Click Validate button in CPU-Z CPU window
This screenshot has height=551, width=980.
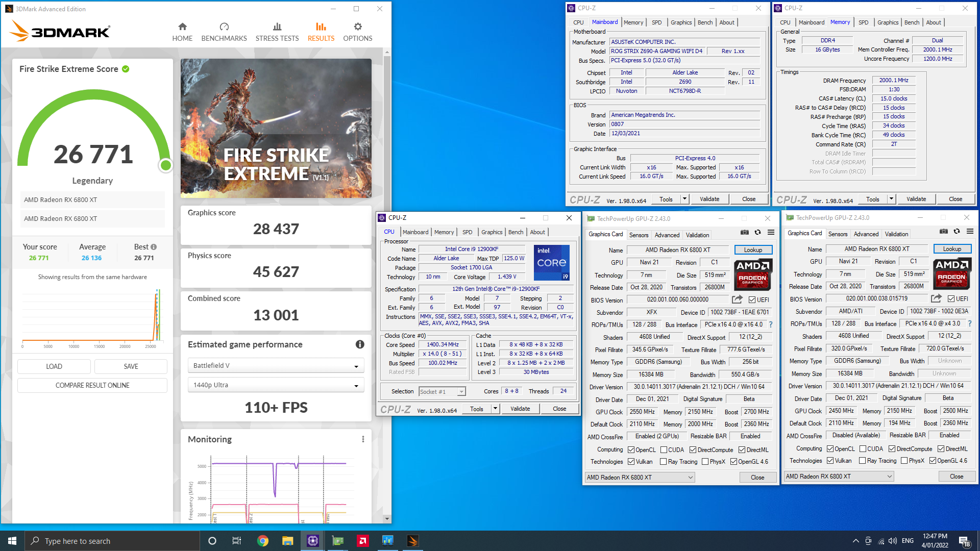tap(520, 409)
